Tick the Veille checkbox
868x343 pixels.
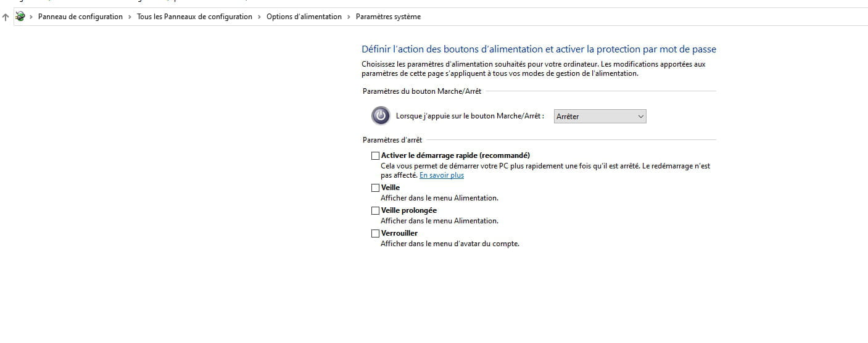[x=375, y=188]
